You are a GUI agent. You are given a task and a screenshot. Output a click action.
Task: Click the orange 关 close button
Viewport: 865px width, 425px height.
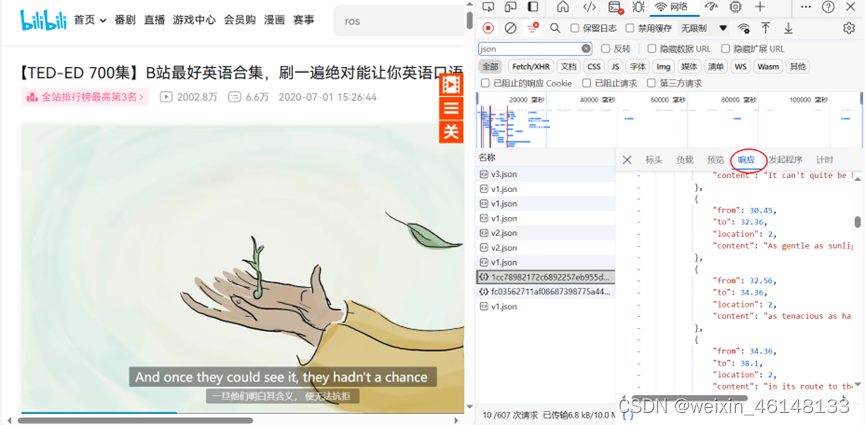[x=451, y=131]
